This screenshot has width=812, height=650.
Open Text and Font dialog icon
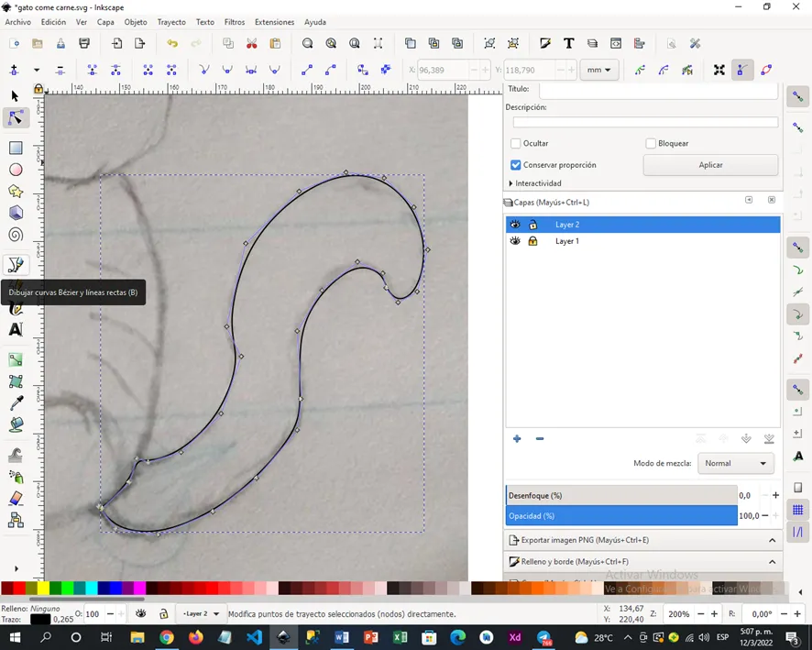coord(568,43)
